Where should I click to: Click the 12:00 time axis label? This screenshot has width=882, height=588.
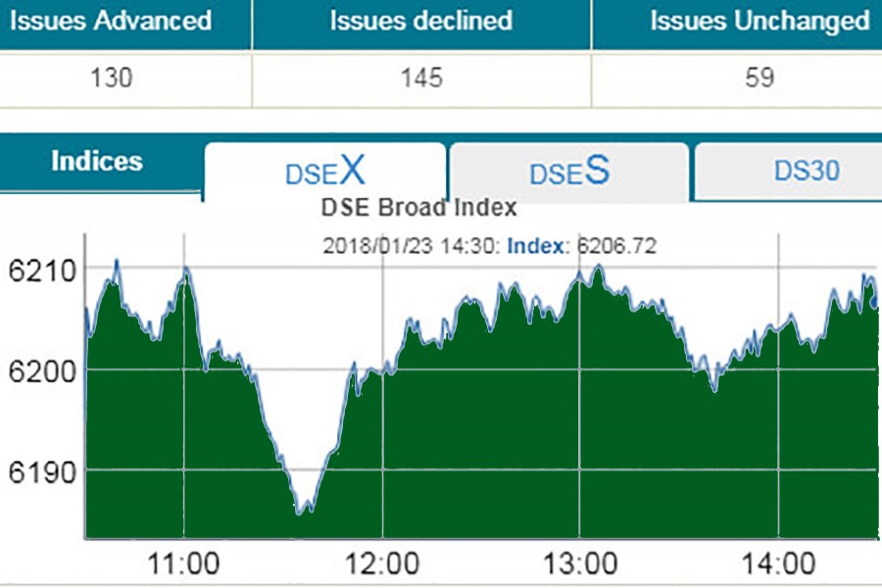(x=381, y=563)
